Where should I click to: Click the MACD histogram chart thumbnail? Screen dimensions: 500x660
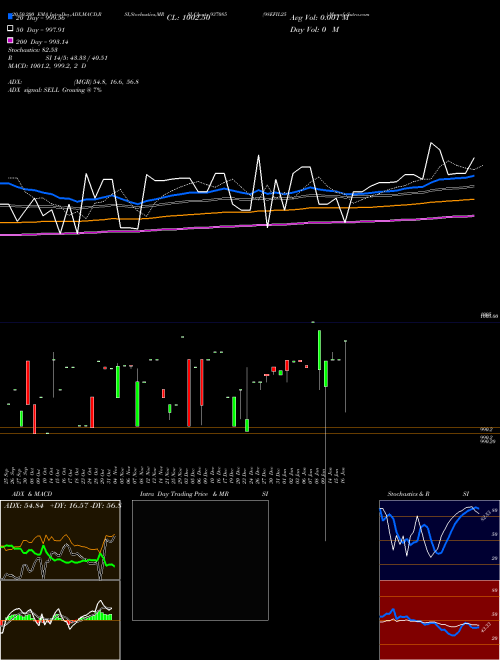click(x=60, y=620)
